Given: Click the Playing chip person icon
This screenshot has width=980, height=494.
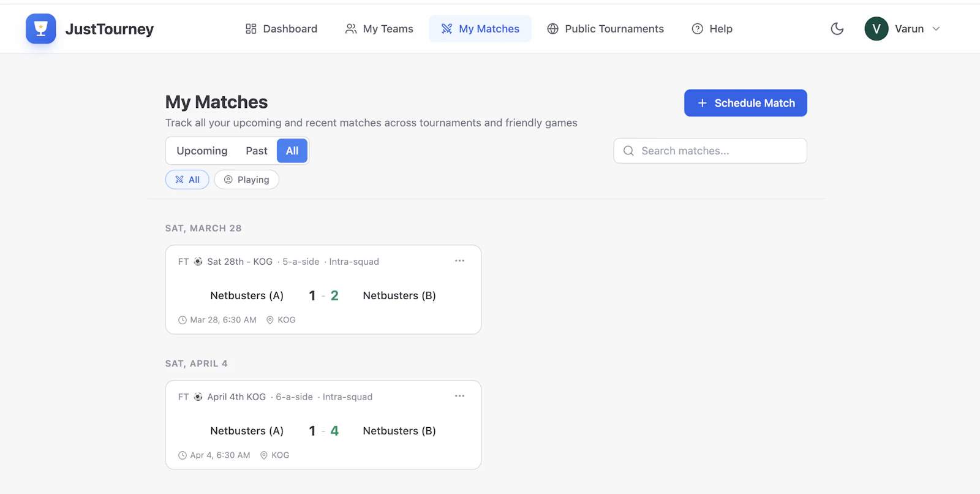Looking at the screenshot, I should coord(228,180).
